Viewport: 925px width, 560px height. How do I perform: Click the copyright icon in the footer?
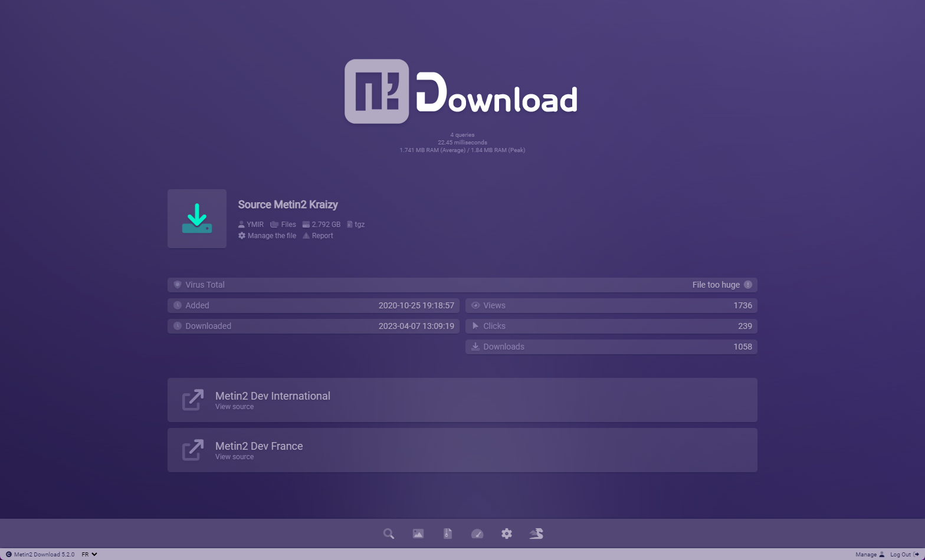[9, 555]
